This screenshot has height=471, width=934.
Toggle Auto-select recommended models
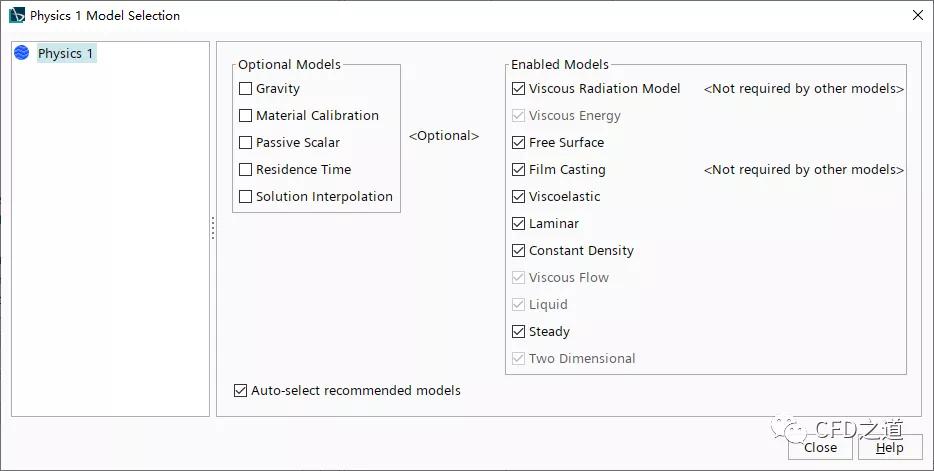240,391
